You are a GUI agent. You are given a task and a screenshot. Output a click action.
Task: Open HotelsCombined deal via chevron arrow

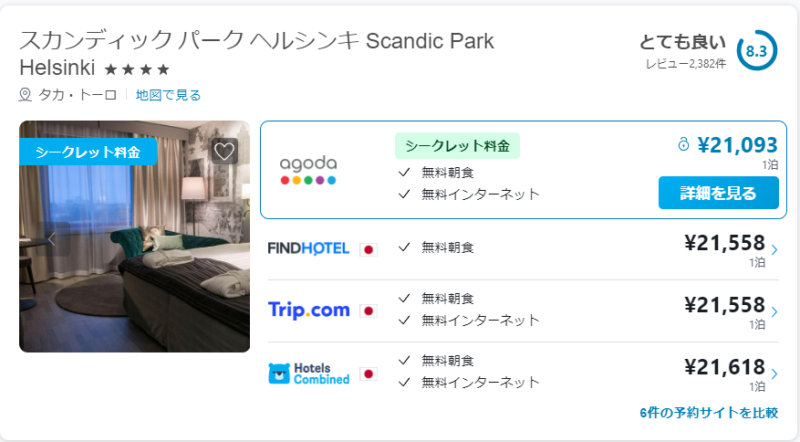click(774, 374)
